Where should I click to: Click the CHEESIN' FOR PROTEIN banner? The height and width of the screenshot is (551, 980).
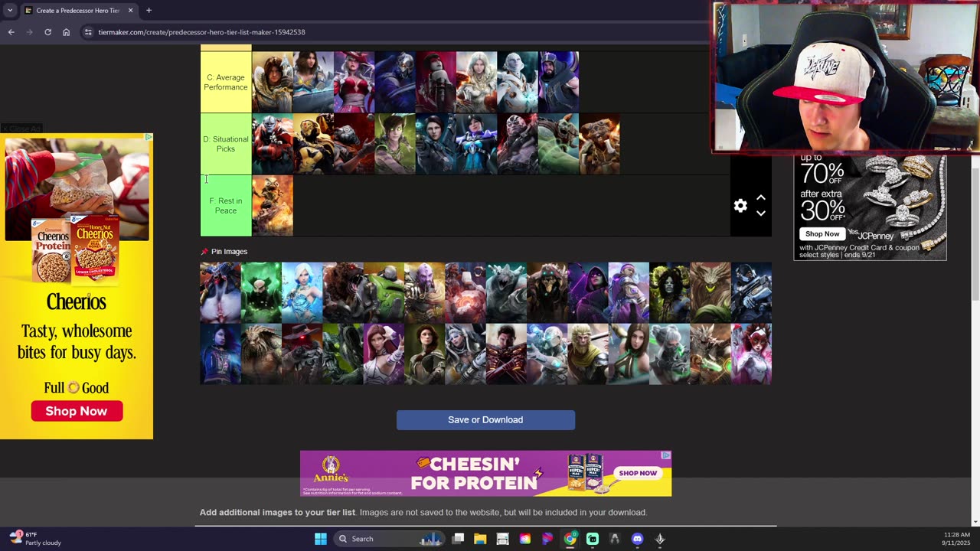pos(485,474)
